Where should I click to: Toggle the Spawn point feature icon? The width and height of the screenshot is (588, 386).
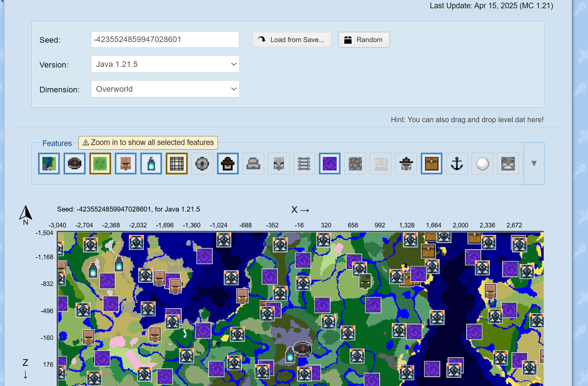[x=74, y=164]
